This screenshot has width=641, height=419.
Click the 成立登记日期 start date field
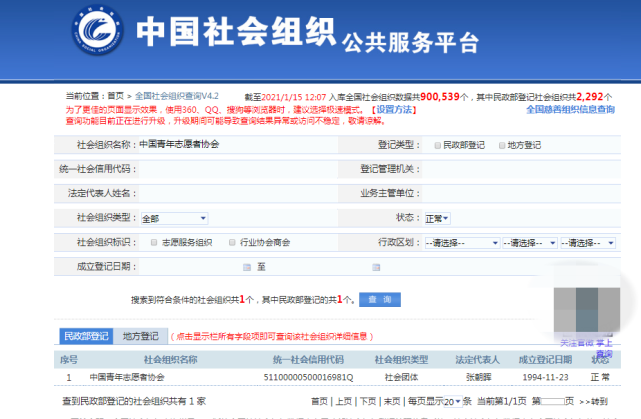click(191, 267)
